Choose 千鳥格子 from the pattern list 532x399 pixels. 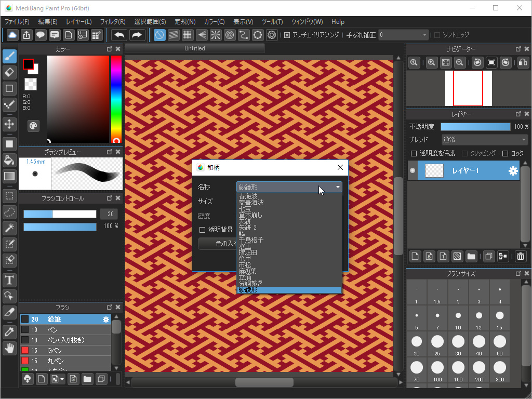[x=289, y=240]
